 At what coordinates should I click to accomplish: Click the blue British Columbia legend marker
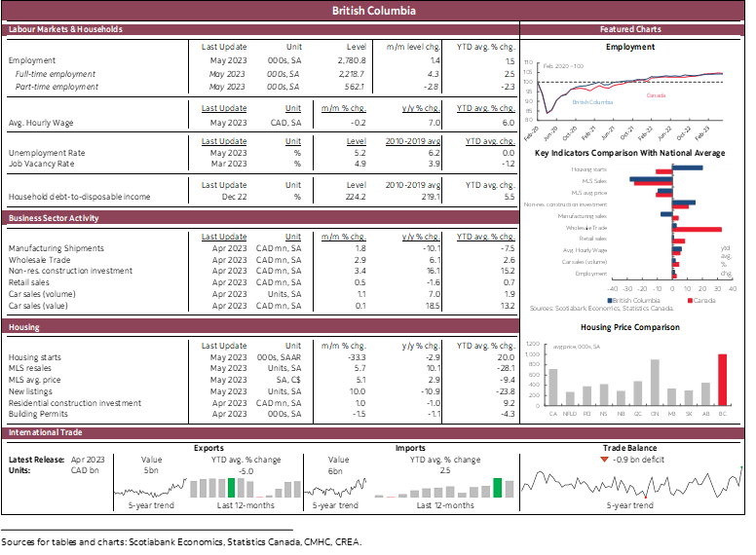click(x=610, y=301)
